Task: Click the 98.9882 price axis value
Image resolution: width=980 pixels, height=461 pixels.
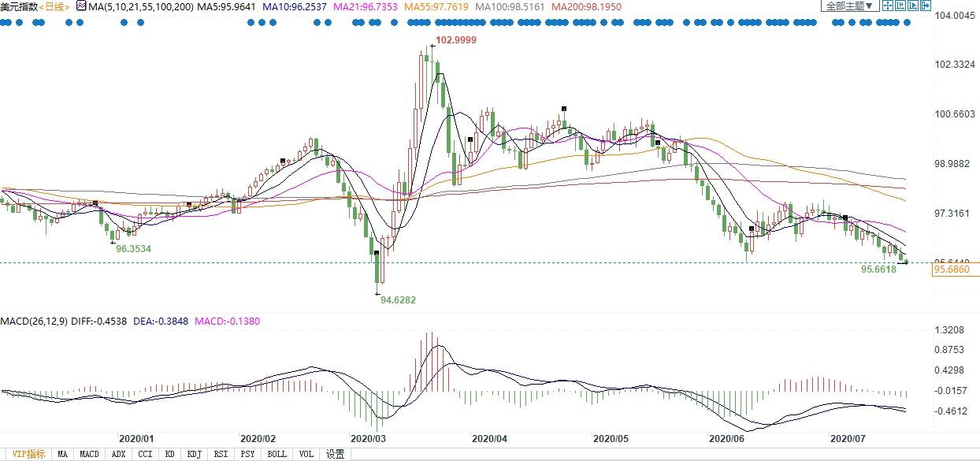Action: 952,164
